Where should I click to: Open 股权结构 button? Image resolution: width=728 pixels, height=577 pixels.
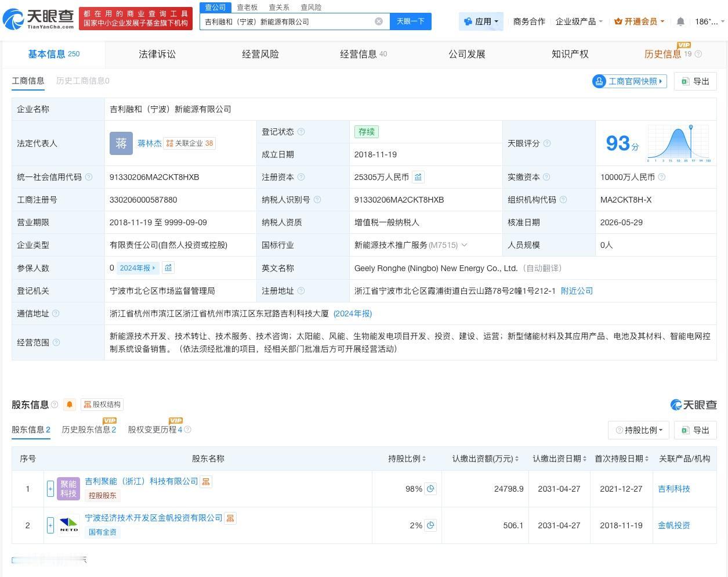pyautogui.click(x=102, y=405)
